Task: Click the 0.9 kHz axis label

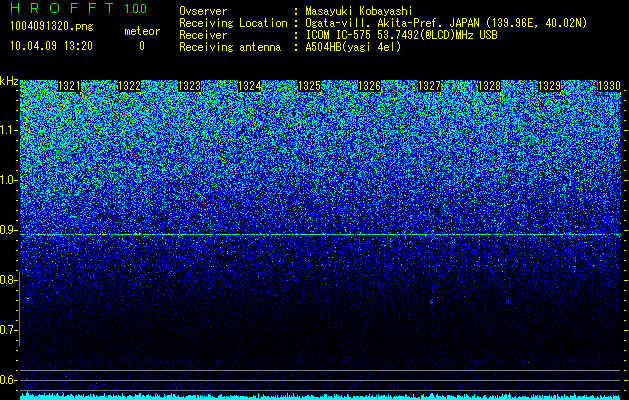Action: coord(8,230)
